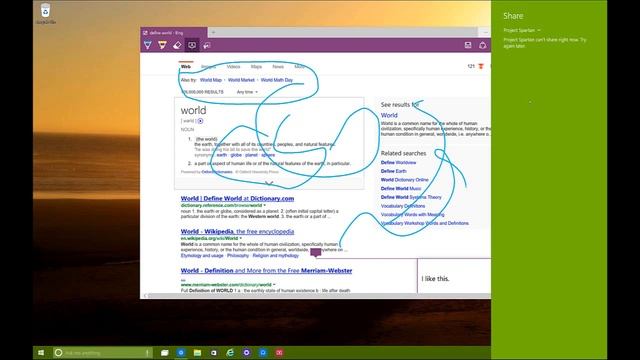Follow the World Market suggestion link

point(241,80)
